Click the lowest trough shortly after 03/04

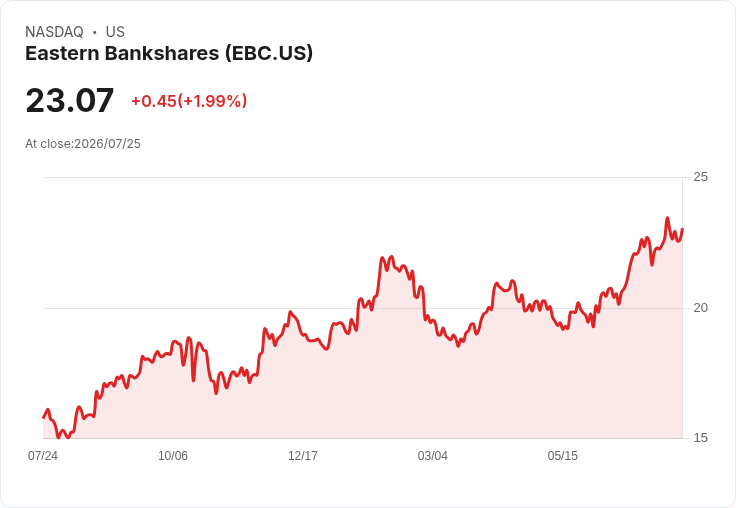click(x=458, y=346)
